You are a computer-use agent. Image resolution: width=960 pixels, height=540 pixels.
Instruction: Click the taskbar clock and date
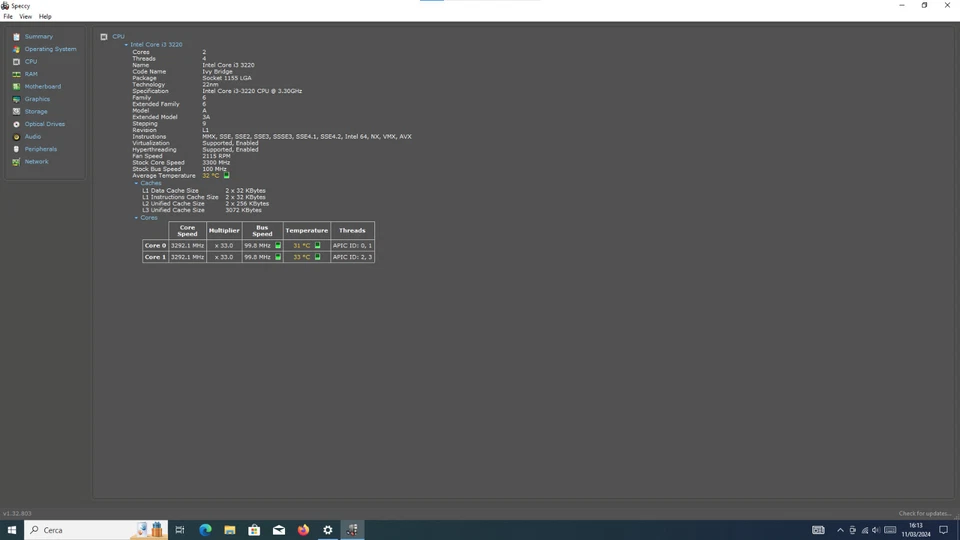pos(916,530)
